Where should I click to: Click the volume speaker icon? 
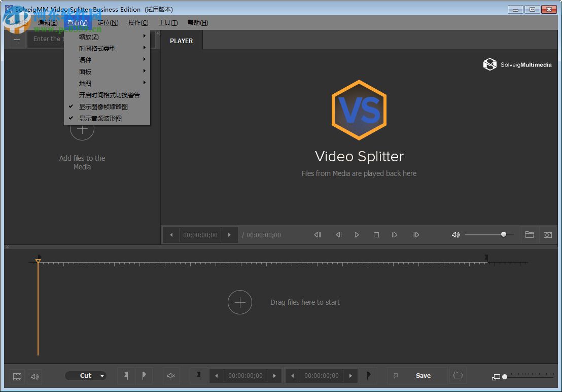tap(455, 234)
